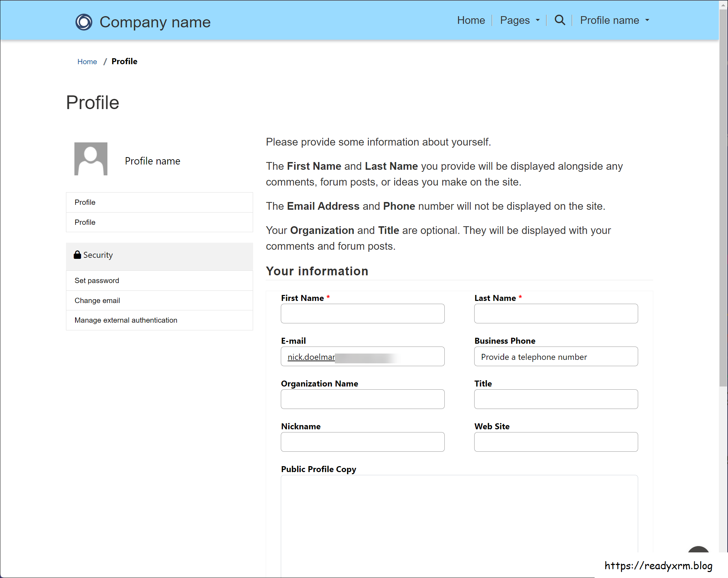Select the Profile tab in sidebar
The width and height of the screenshot is (728, 578).
(x=85, y=202)
